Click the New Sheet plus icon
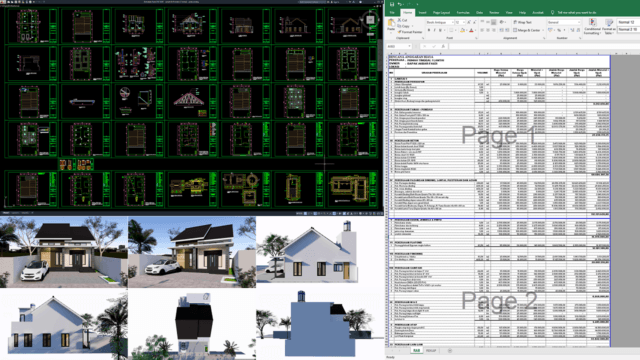This screenshot has height=360, width=640. pos(450,350)
